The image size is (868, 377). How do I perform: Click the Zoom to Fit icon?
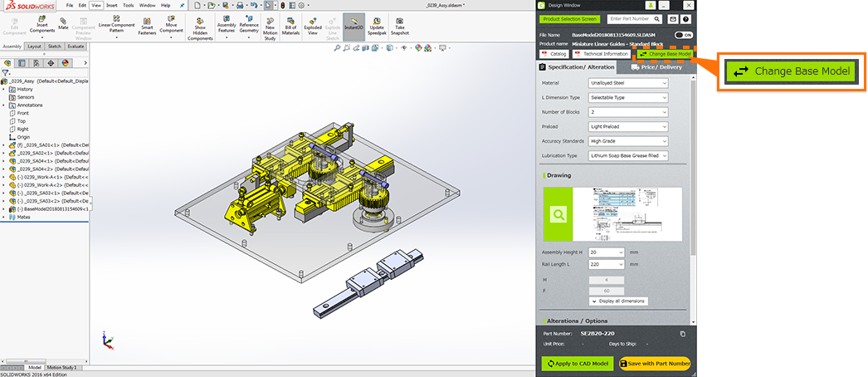(337, 48)
